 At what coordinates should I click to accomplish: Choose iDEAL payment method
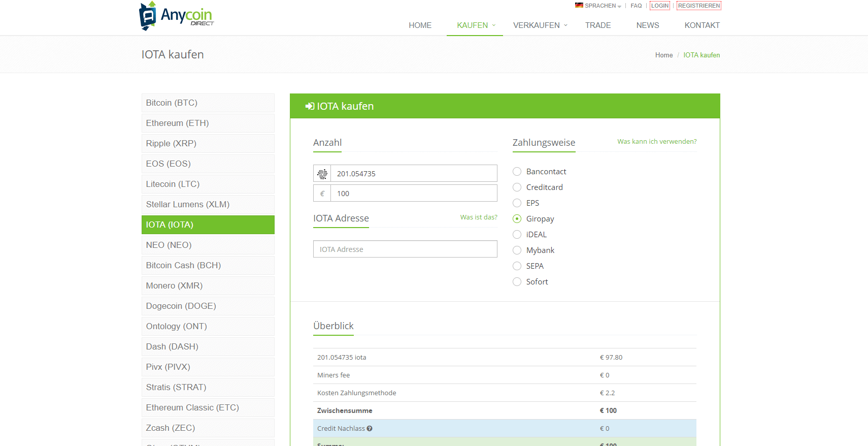coord(517,235)
